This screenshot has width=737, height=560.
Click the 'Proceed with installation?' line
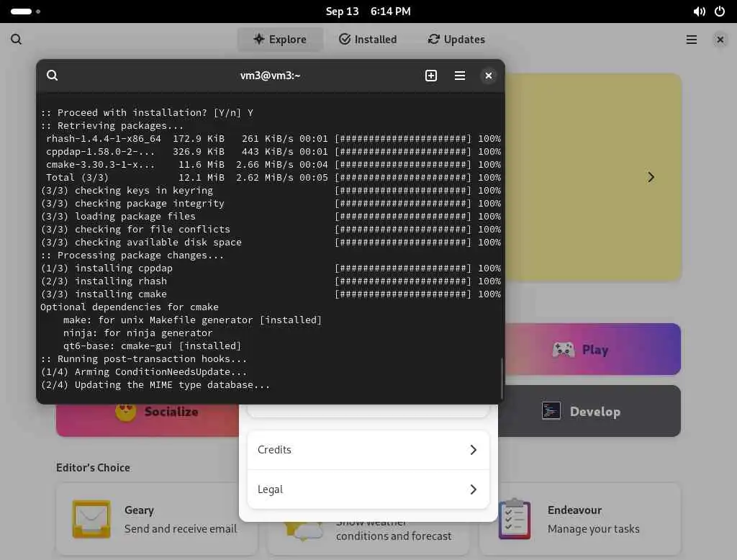click(x=147, y=112)
